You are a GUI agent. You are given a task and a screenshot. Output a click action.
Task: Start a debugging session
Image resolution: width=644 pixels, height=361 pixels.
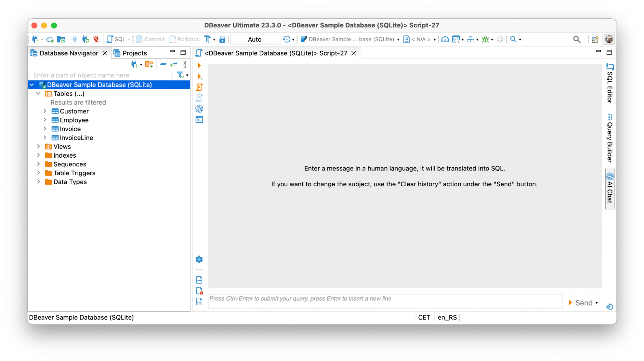(486, 39)
